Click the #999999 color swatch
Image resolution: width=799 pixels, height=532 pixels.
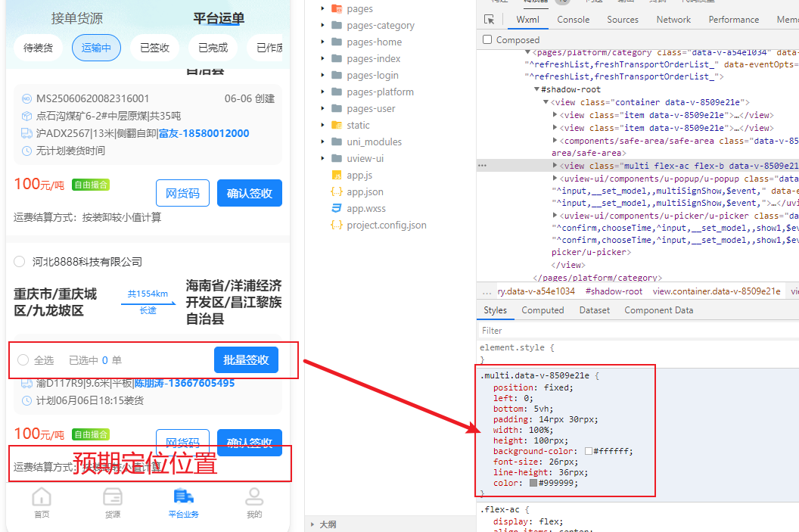[533, 483]
